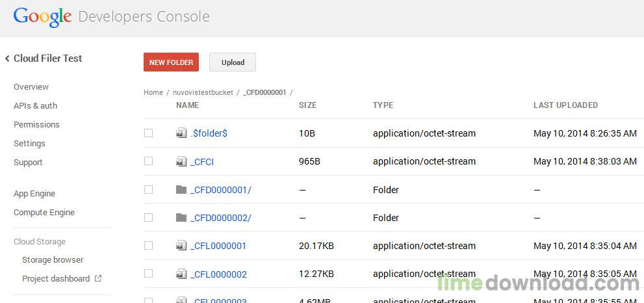
Task: Click the file icon beside _CFL0000002
Action: [181, 274]
